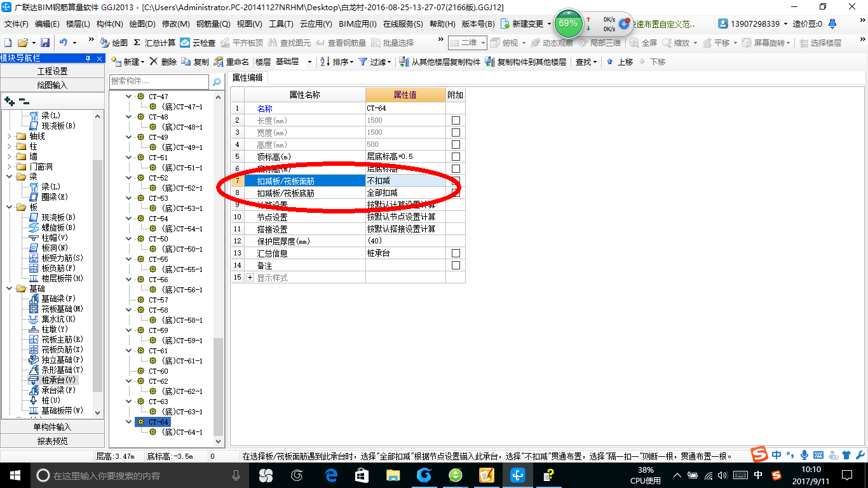Click the 删除 delete icon
This screenshot has height=488, width=868.
pos(154,62)
